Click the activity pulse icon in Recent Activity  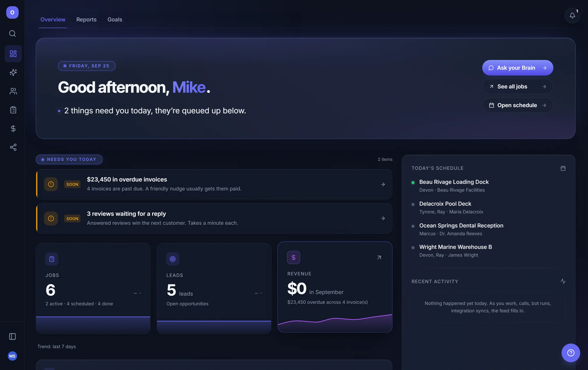[563, 281]
